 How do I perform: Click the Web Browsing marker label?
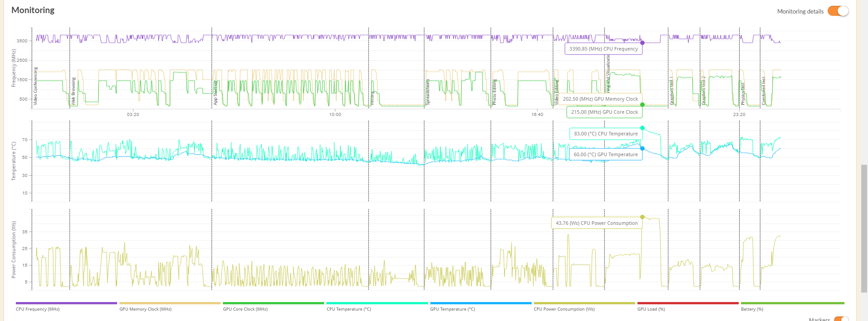tap(73, 91)
